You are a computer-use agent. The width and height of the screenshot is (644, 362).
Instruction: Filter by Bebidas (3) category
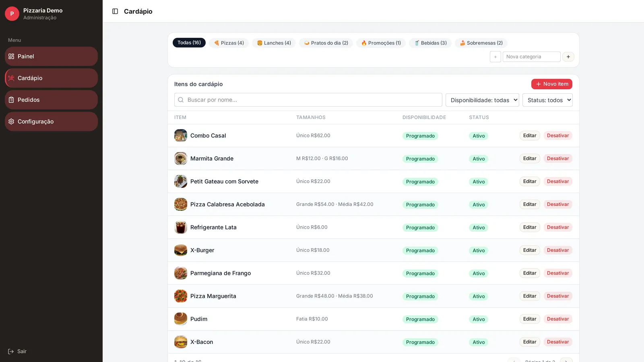click(430, 43)
